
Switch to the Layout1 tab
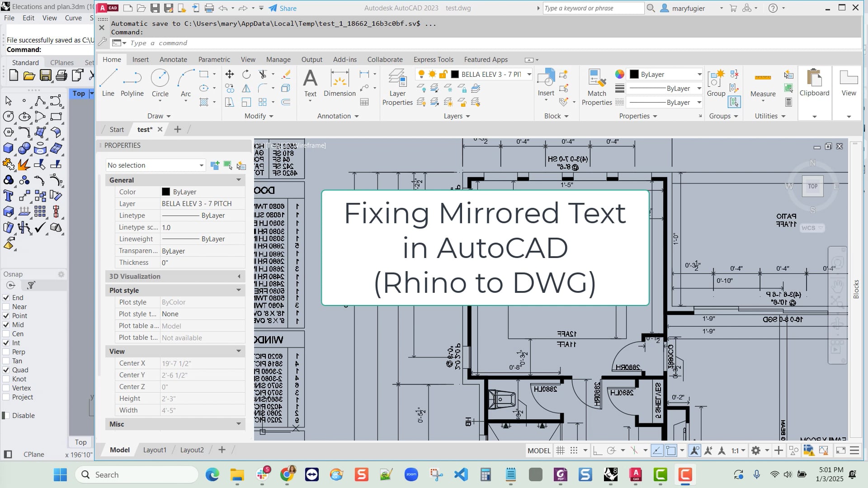155,450
